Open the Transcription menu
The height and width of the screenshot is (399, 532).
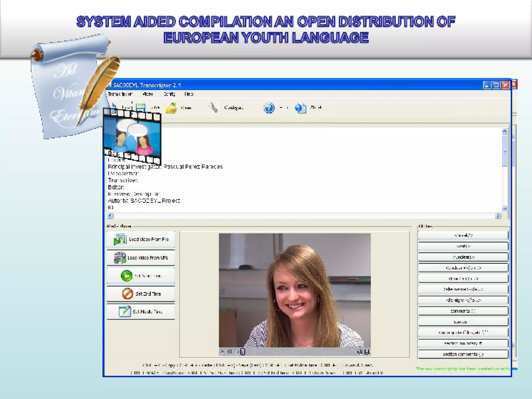tap(120, 94)
